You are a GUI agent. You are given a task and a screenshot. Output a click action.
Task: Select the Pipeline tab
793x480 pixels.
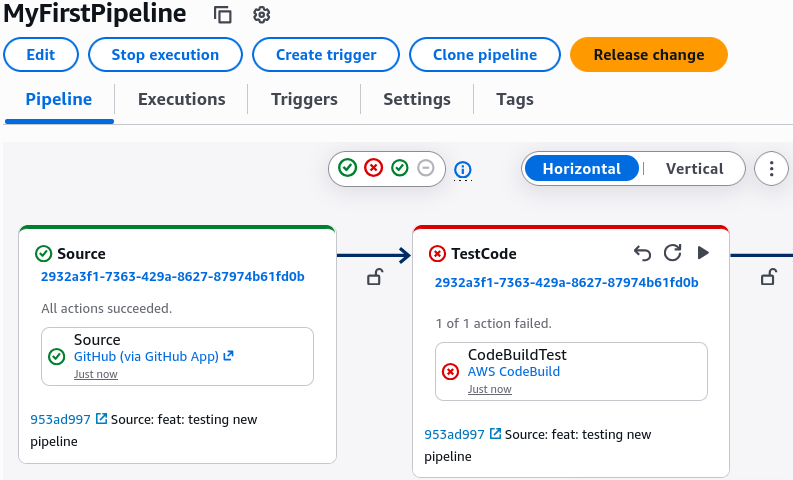tap(59, 99)
